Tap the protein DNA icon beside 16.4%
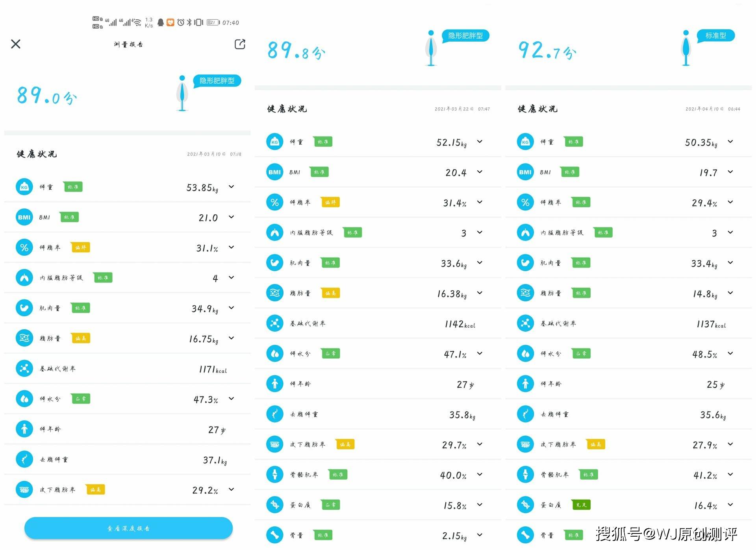Screen dimensions: 756x550 pyautogui.click(x=525, y=505)
